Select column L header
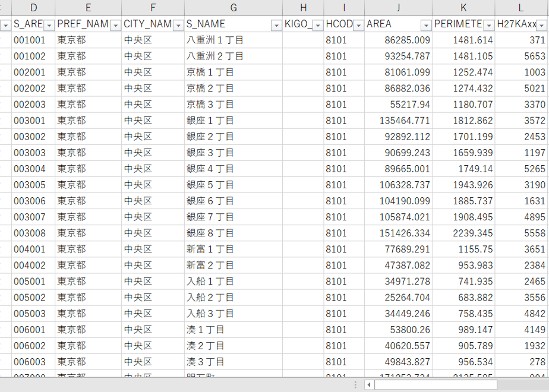549x392 pixels. 521,8
